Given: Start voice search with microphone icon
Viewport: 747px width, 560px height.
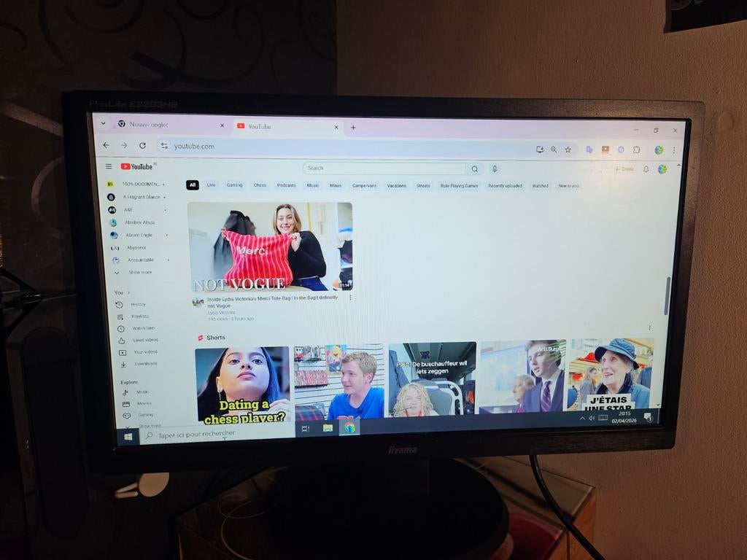Looking at the screenshot, I should (x=495, y=168).
